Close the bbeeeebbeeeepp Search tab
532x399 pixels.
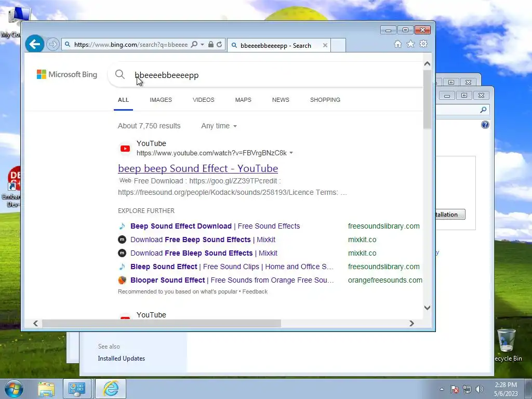(325, 45)
